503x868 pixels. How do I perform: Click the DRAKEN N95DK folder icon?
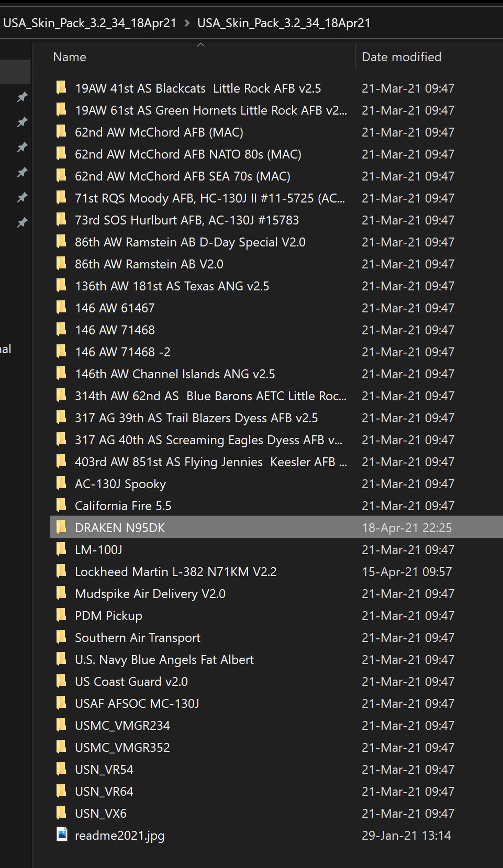click(x=61, y=527)
